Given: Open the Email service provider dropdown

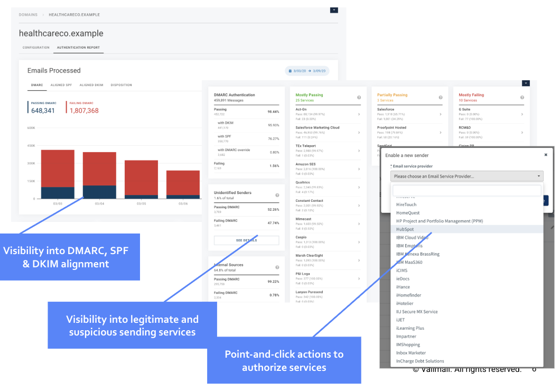Looking at the screenshot, I should [x=466, y=176].
